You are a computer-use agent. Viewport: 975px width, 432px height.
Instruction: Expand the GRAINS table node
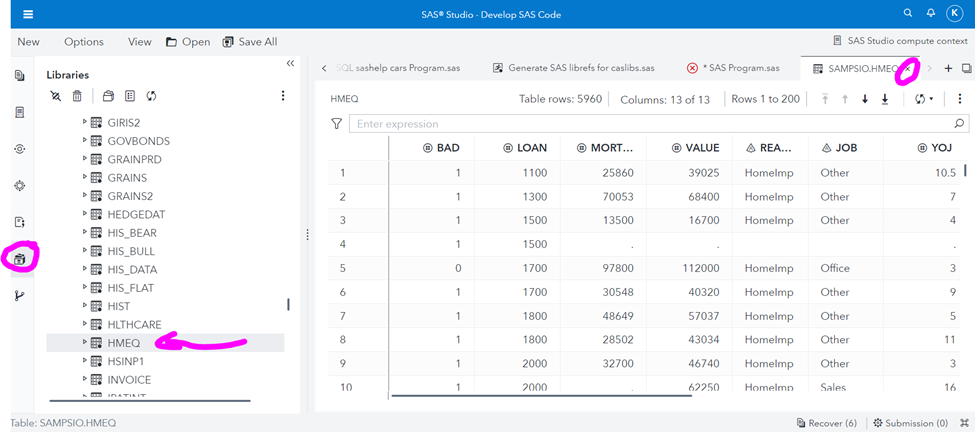(85, 177)
